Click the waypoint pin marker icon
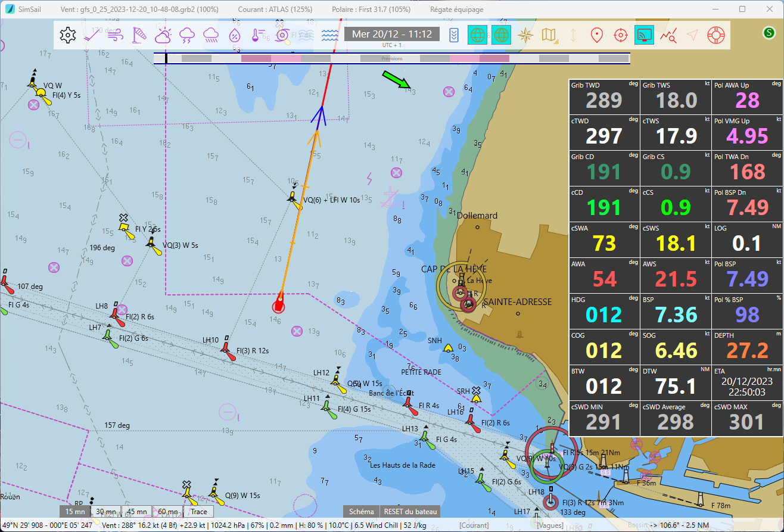 596,35
